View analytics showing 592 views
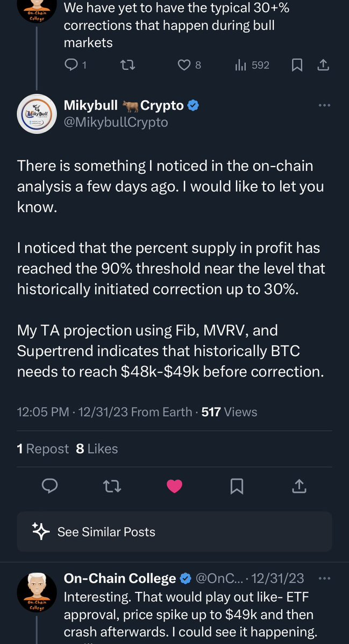Viewport: 349px width, 644px height. [x=252, y=65]
